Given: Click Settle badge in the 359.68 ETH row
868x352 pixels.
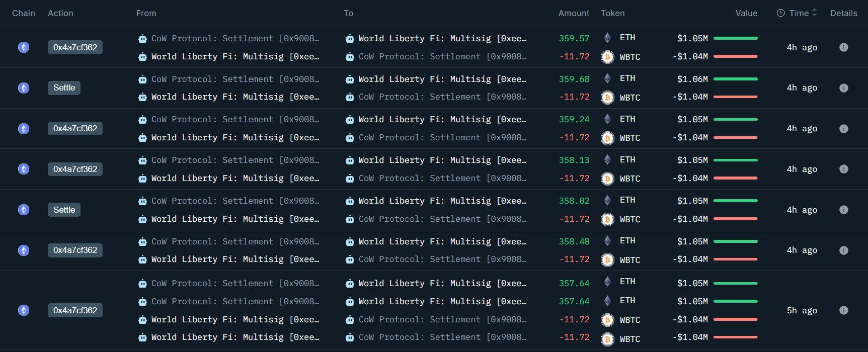Looking at the screenshot, I should click(64, 88).
